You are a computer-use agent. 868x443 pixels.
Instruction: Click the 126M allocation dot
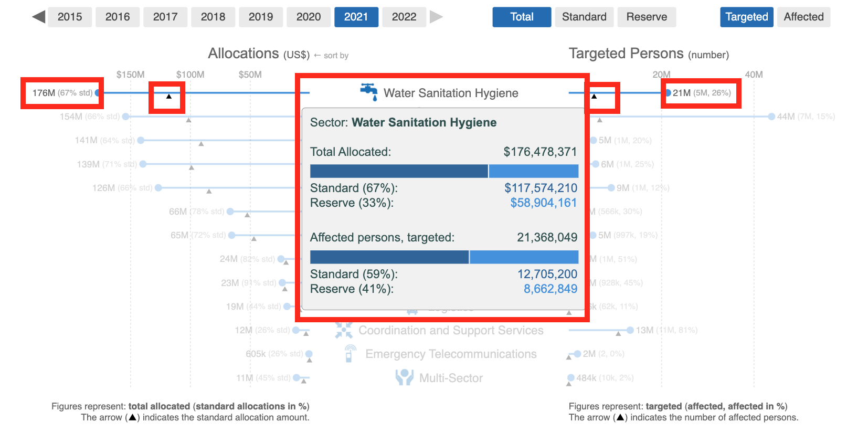[x=158, y=187]
